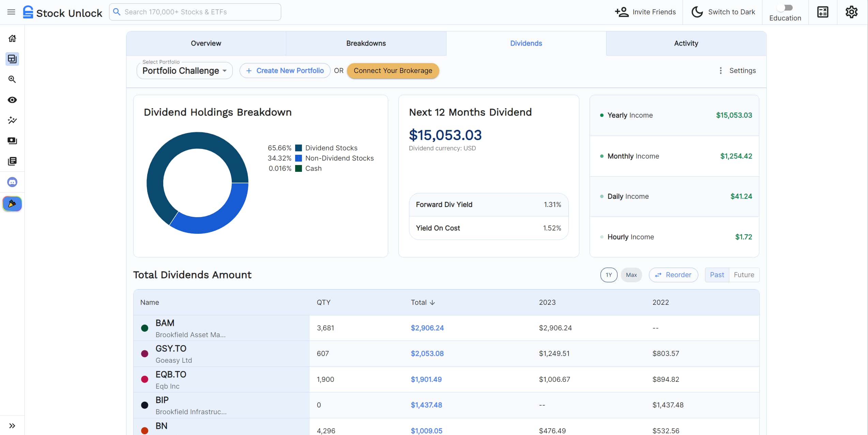The height and width of the screenshot is (435, 868).
Task: Click the moon icon to switch theme
Action: click(697, 12)
